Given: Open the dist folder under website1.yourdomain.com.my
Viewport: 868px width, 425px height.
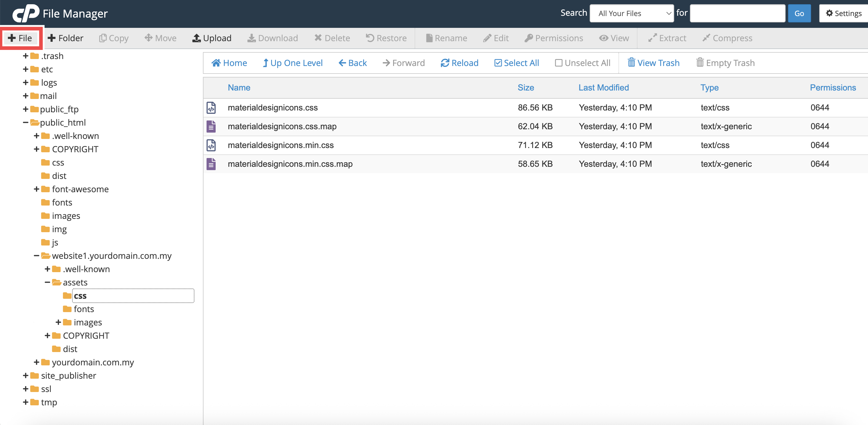Looking at the screenshot, I should coord(70,349).
